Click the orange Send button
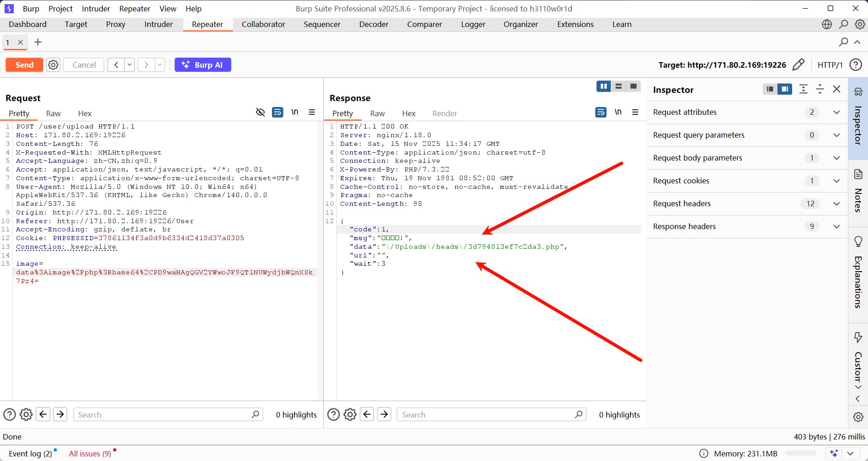This screenshot has height=461, width=868. [x=24, y=65]
